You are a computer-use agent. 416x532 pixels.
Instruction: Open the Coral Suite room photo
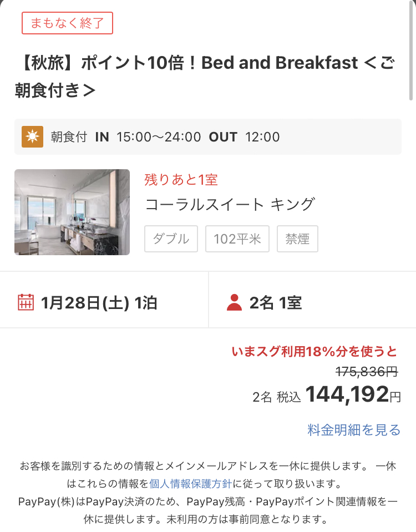click(72, 212)
